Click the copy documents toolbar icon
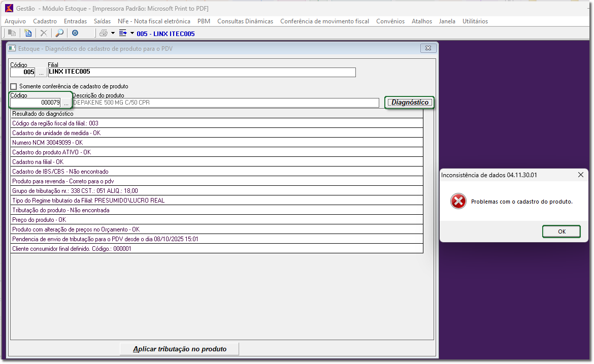Image resolution: width=594 pixels, height=364 pixels. point(12,34)
